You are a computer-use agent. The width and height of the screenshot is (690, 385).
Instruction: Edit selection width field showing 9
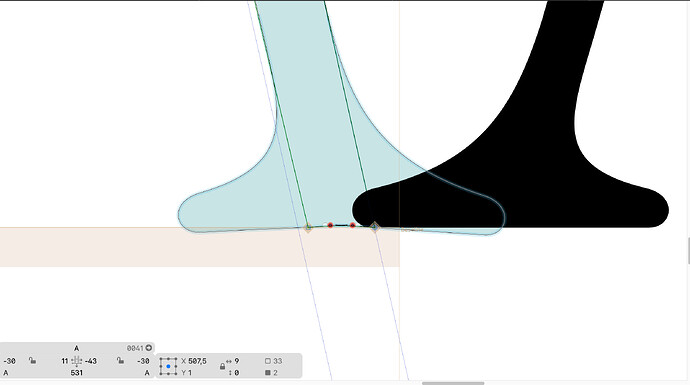point(237,361)
